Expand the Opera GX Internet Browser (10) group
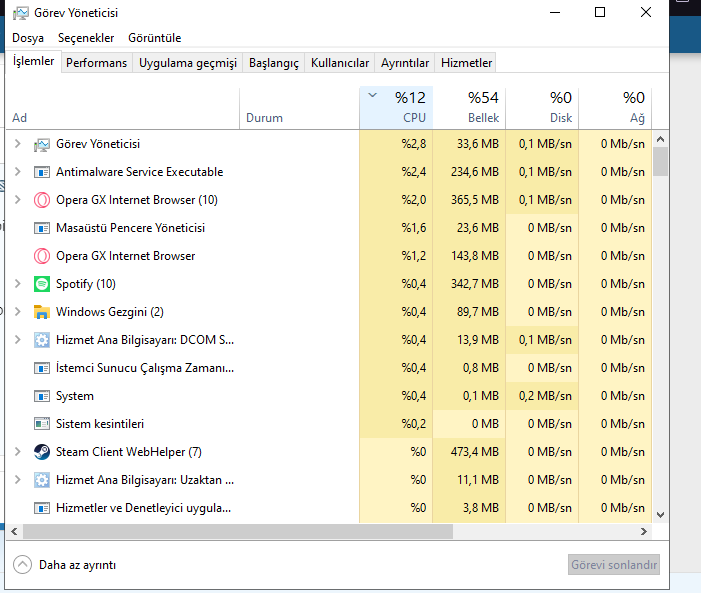 pos(17,199)
